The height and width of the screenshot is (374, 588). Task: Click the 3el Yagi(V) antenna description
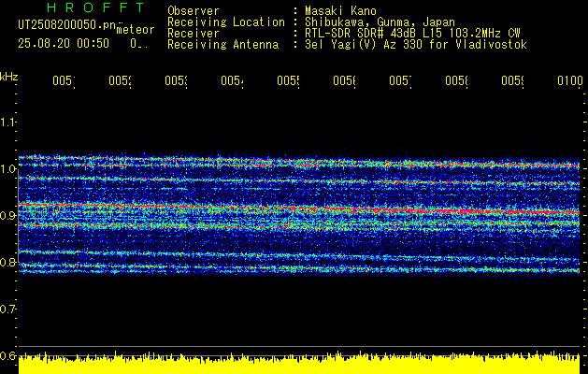tap(416, 45)
